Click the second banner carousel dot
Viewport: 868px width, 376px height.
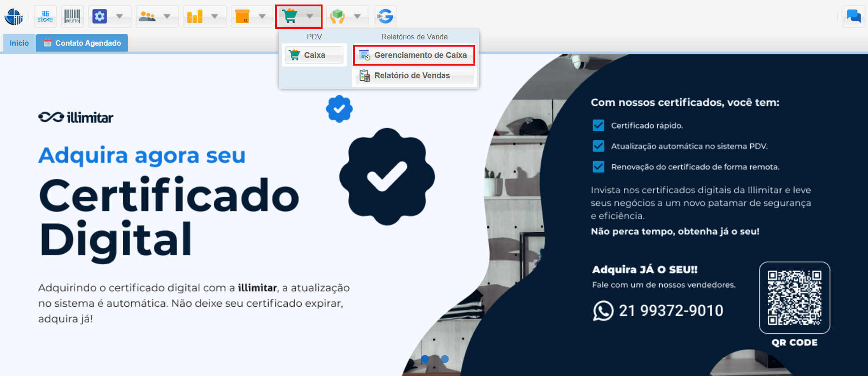click(445, 359)
